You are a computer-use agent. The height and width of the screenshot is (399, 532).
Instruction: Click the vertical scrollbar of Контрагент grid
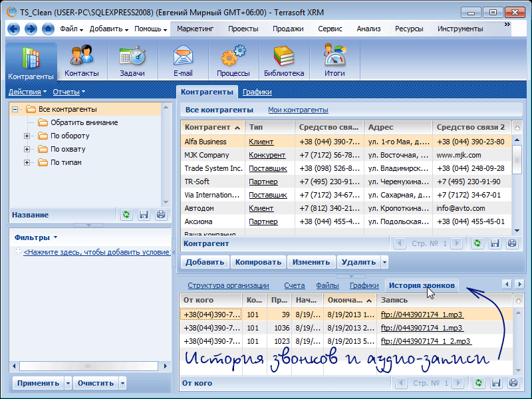517,160
